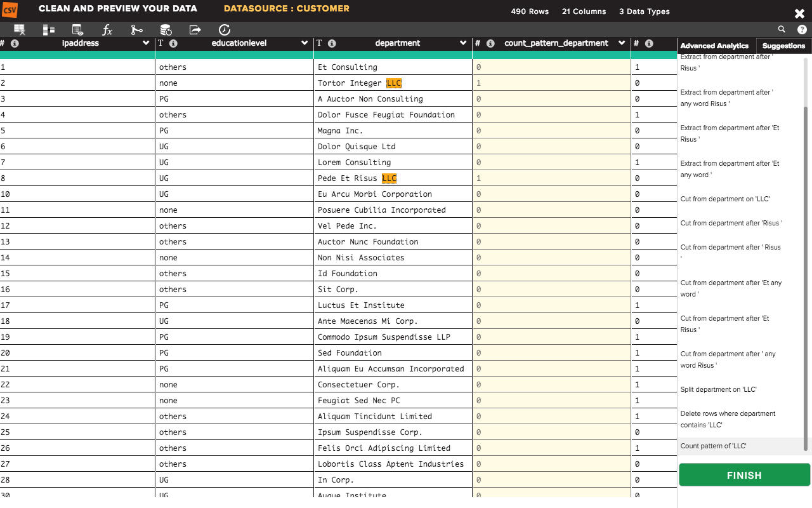
Task: Click the merge columns toolbar icon
Action: pos(49,30)
